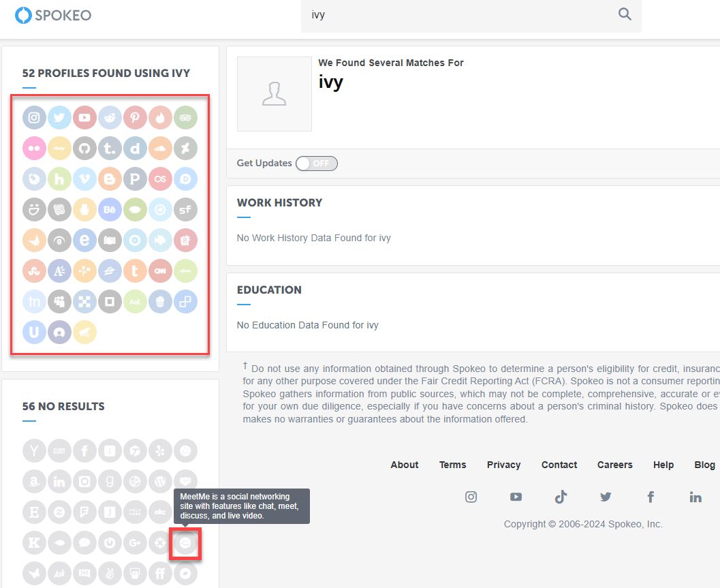
Task: Click the highlighted MeetMe icon
Action: pyautogui.click(x=185, y=543)
